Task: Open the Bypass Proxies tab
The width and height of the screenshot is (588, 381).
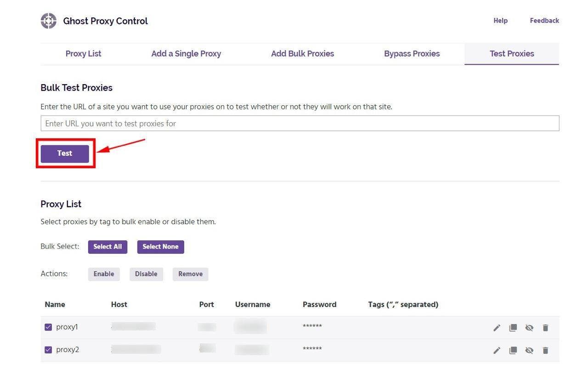Action: pos(412,54)
